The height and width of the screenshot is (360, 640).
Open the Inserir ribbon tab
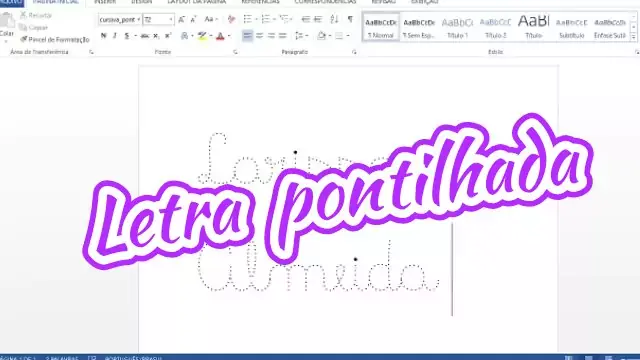click(105, 2)
